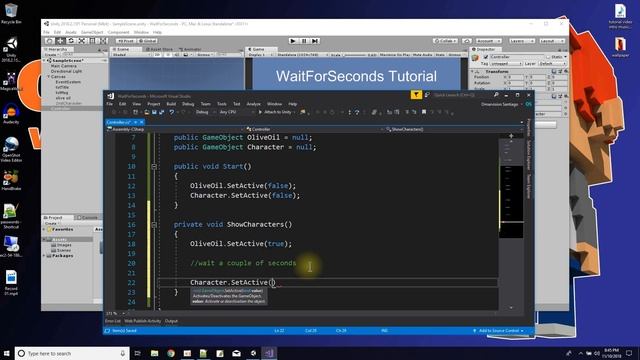Toggle Pivot/Center button in Unity toolbar
This screenshot has width=640, height=360.
[x=126, y=41]
